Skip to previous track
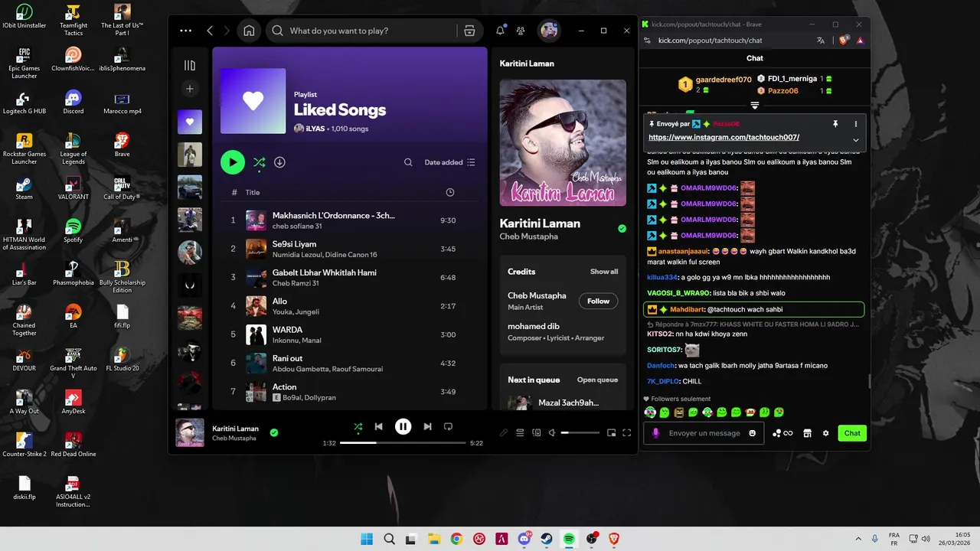Image resolution: width=980 pixels, height=551 pixels. tap(378, 426)
